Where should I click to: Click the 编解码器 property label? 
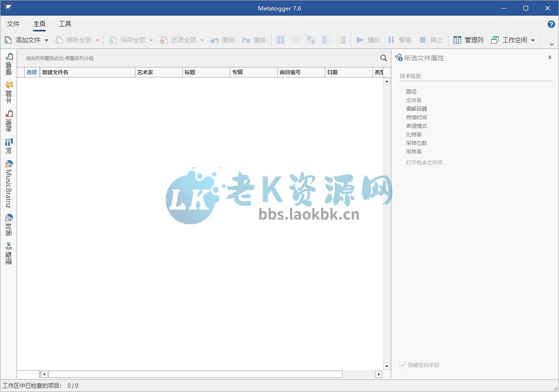417,109
